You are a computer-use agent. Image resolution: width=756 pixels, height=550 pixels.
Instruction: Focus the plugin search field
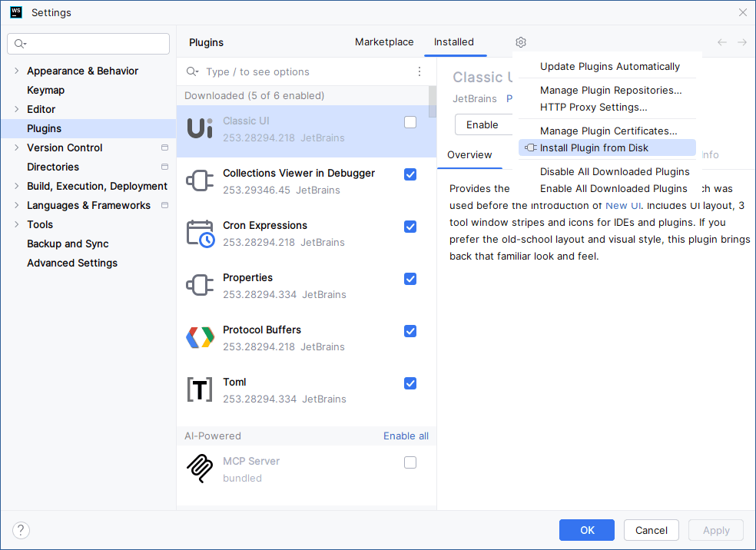(307, 71)
